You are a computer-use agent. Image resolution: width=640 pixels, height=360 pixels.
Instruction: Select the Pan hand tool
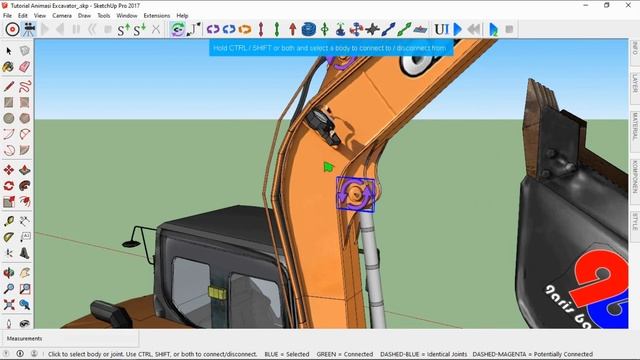coord(24,273)
